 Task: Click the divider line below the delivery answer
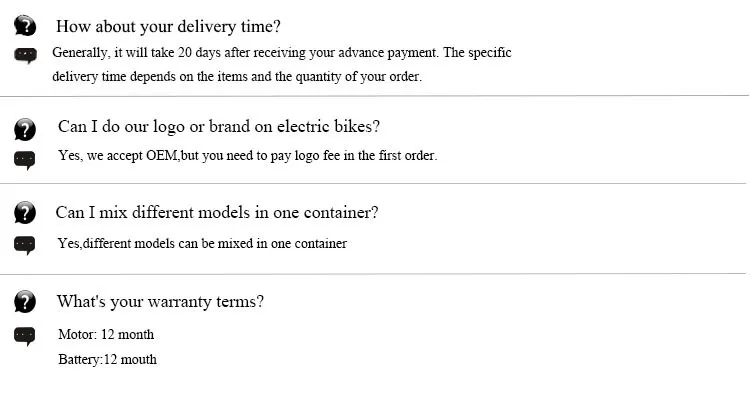point(374,96)
